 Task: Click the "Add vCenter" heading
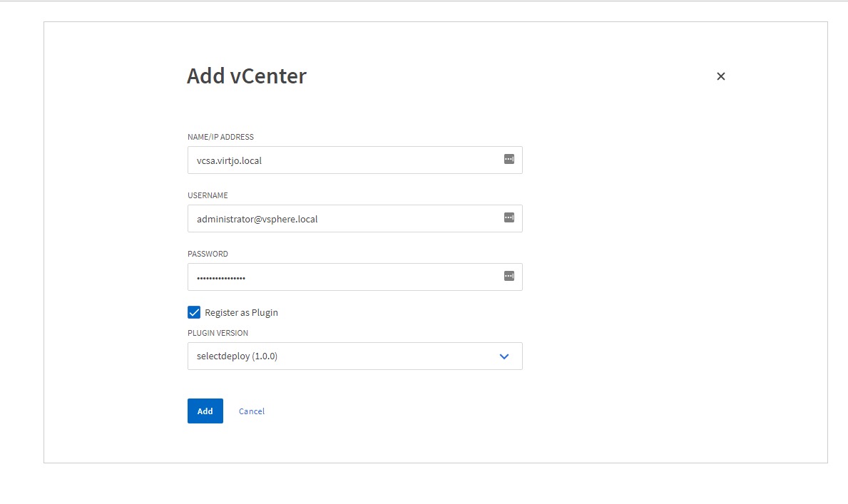[247, 76]
